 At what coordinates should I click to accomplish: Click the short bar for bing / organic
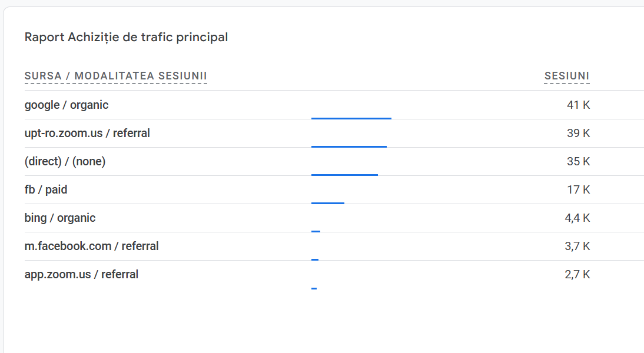[x=316, y=231]
